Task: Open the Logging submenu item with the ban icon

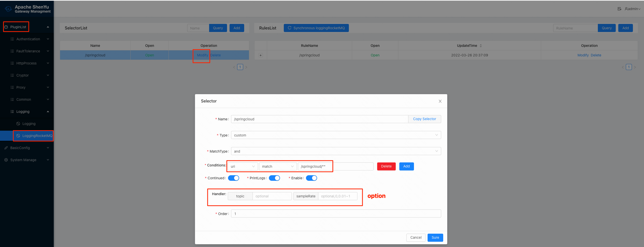Action: 29,124
